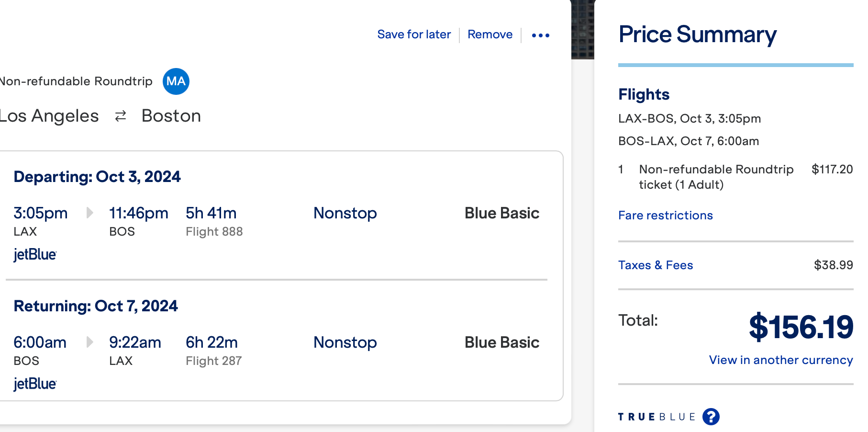Viewport: 868px width, 432px height.
Task: Click the TrueBlue logo text
Action: (657, 417)
